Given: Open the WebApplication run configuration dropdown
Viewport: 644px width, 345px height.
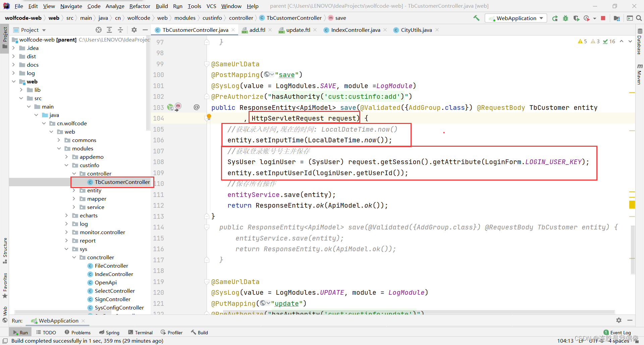Looking at the screenshot, I should click(x=516, y=18).
